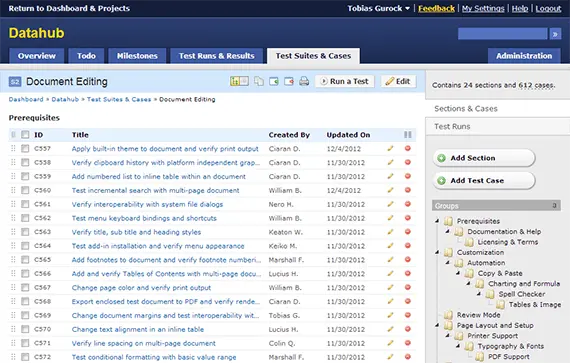Viewport: 570px width, 363px height.
Task: Edit case C557 with pencil icon
Action: coord(390,148)
